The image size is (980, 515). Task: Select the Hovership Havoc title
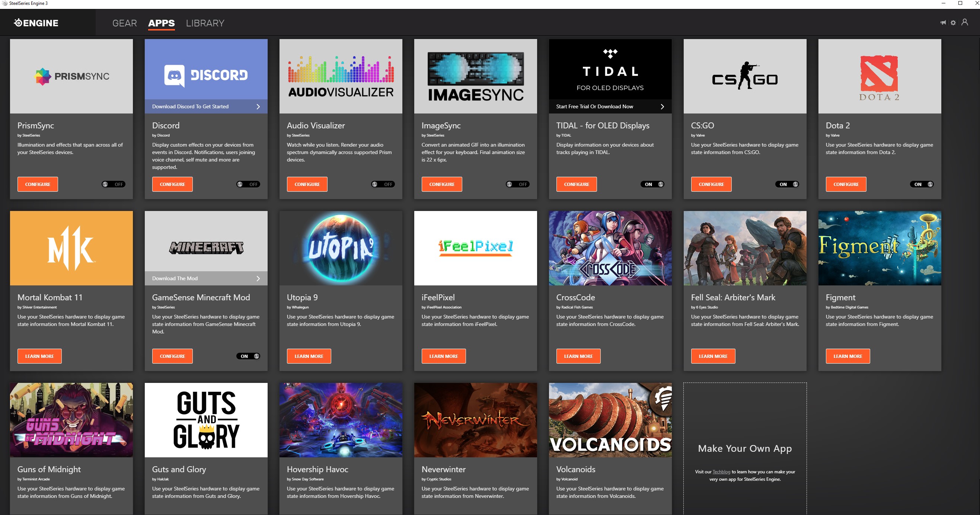[317, 469]
